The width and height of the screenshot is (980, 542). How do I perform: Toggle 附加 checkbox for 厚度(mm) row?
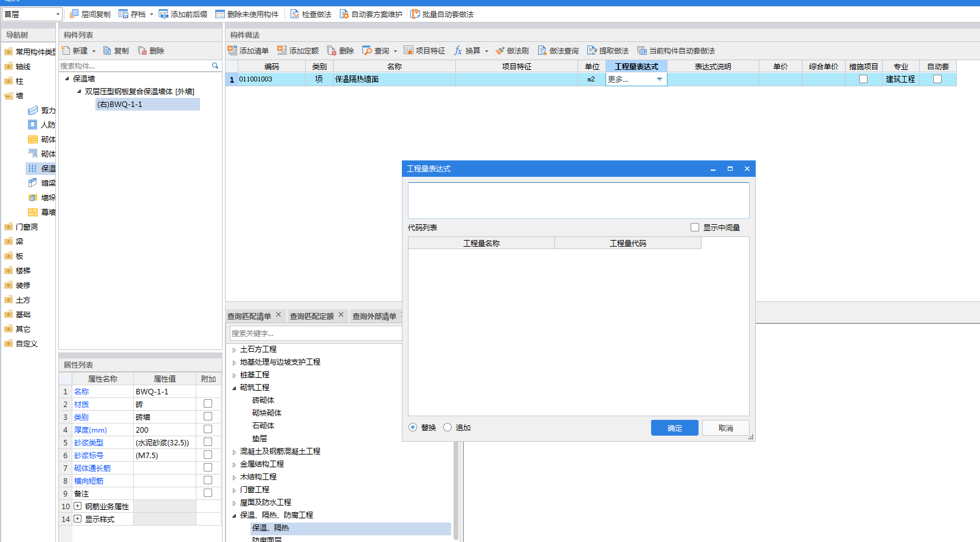pyautogui.click(x=208, y=429)
